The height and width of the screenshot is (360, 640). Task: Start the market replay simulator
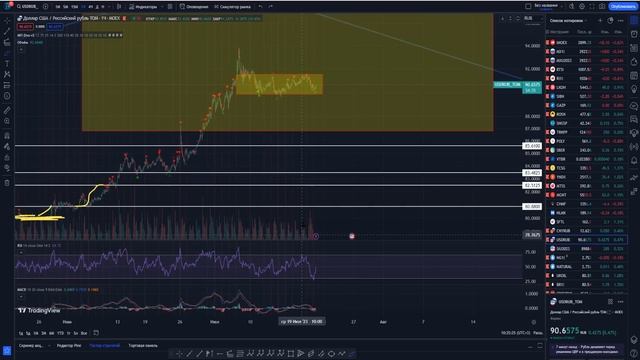coord(232,7)
